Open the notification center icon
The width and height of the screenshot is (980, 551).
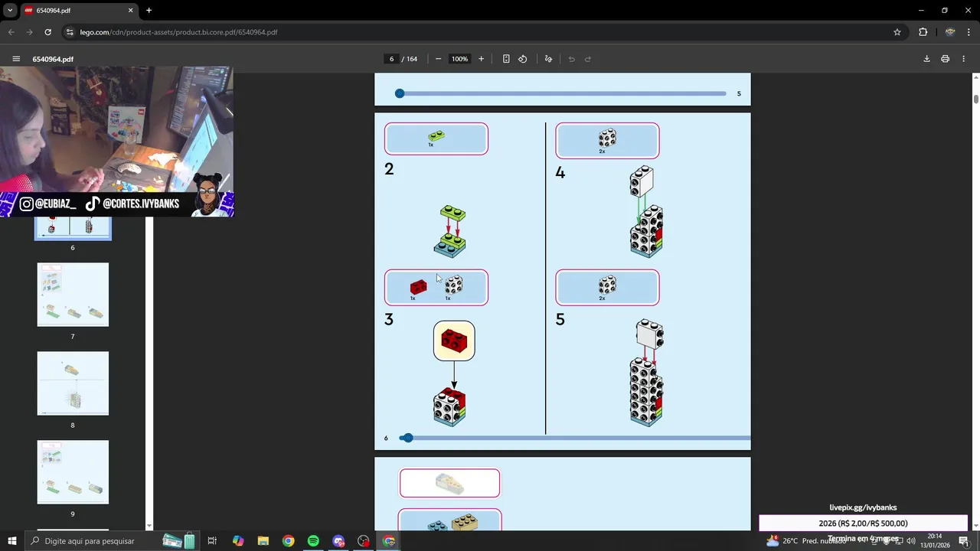[964, 541]
